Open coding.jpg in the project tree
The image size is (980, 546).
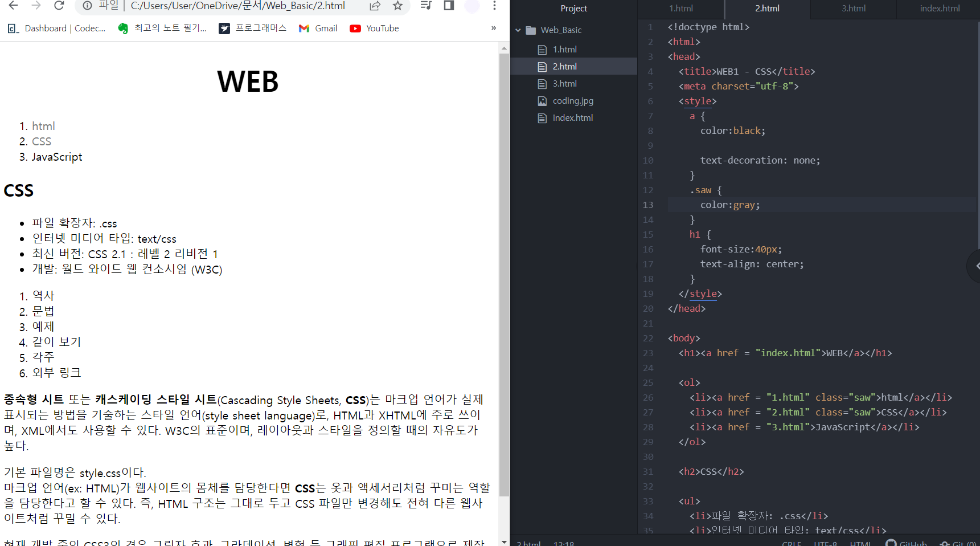coord(573,101)
